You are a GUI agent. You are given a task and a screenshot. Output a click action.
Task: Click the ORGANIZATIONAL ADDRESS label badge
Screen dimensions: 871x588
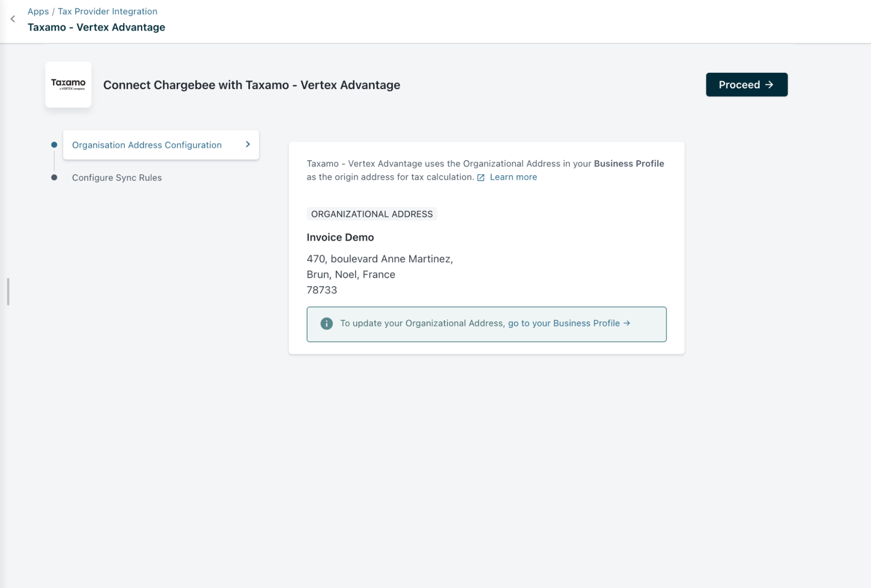pyautogui.click(x=372, y=214)
